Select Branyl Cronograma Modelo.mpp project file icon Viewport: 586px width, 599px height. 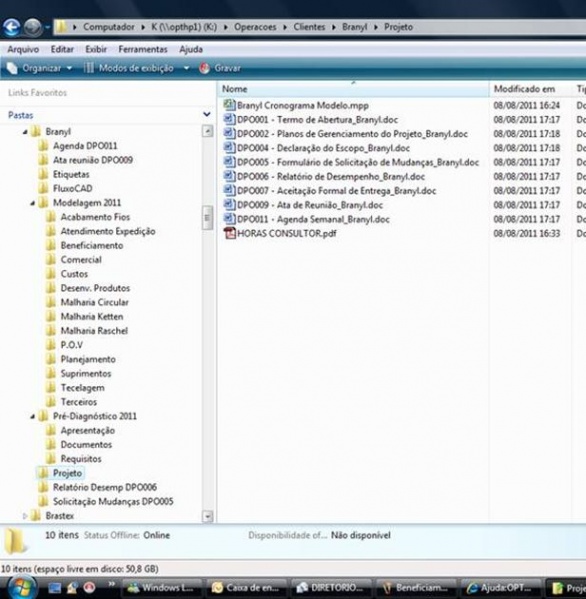[229, 105]
